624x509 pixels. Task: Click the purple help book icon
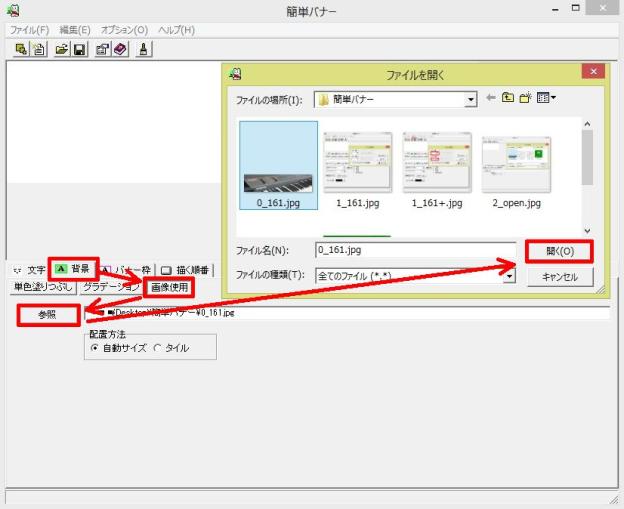coord(120,49)
